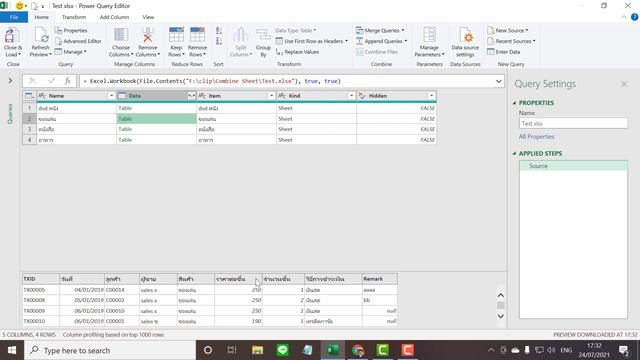Click the Split Column icon
The image size is (640, 360).
coord(241,36)
